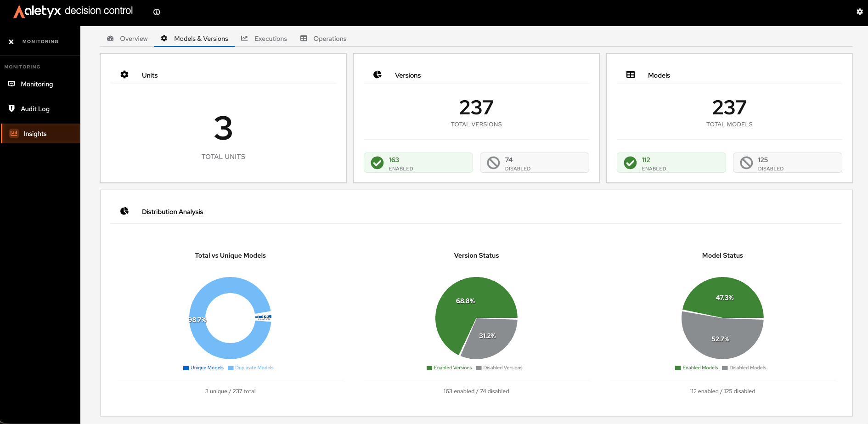Image resolution: width=868 pixels, height=424 pixels.
Task: Click the Units card gear icon
Action: [124, 74]
